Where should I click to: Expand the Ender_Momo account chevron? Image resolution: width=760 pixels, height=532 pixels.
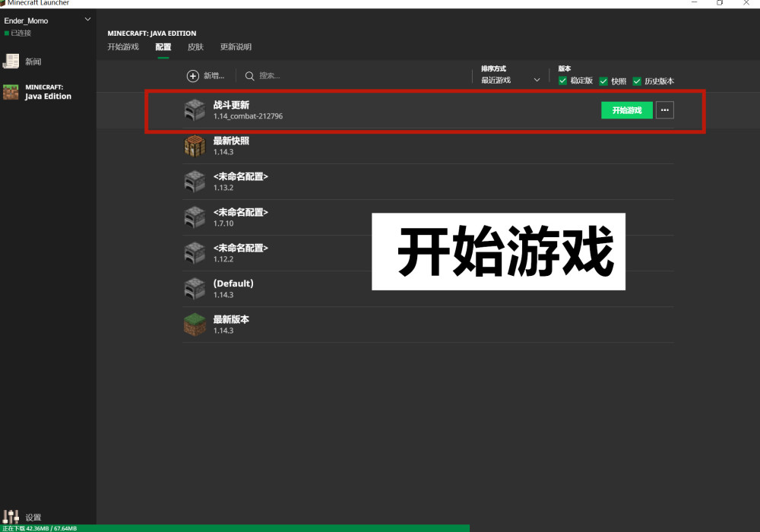(87, 20)
